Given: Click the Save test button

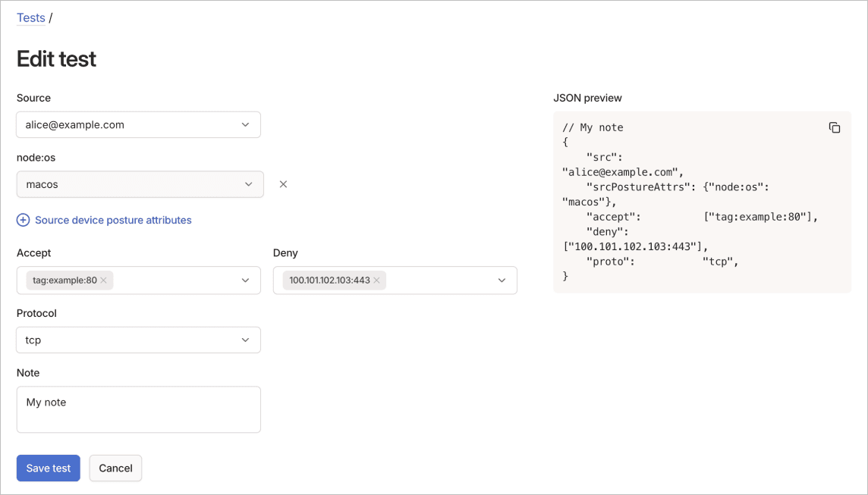Looking at the screenshot, I should point(48,468).
